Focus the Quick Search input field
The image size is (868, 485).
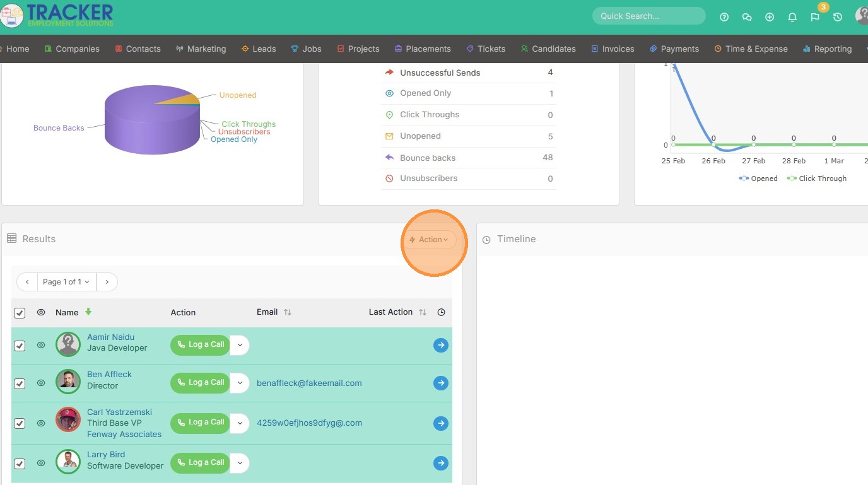tap(648, 16)
